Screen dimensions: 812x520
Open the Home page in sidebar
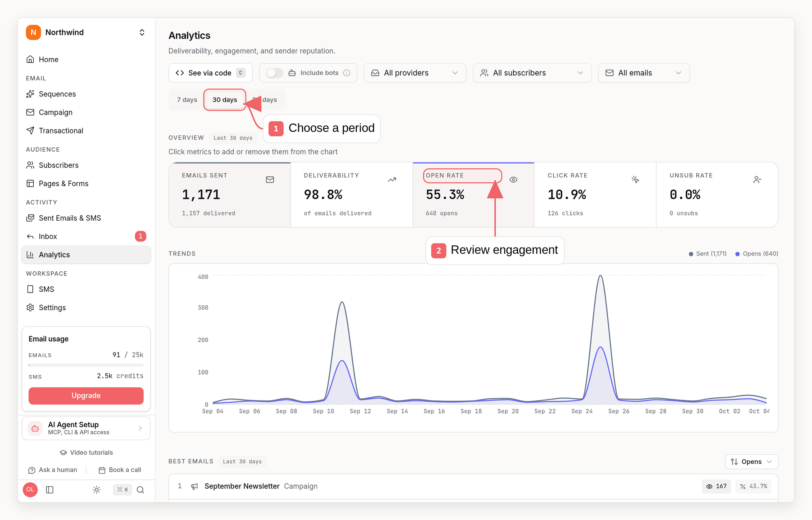(86, 59)
